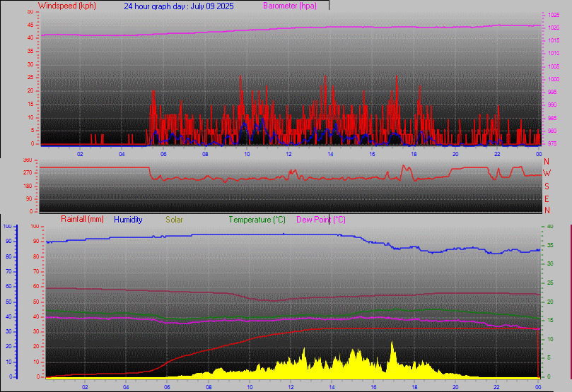This screenshot has width=572, height=392.
Task: Click the S wind direction letter
Action: coord(547,186)
